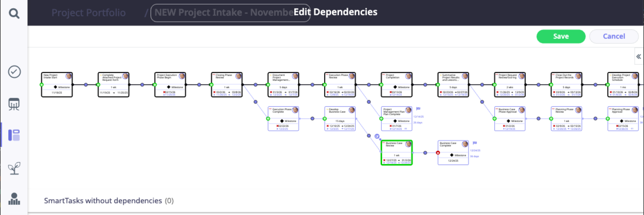Screen dimensions: 644x215
Task: Open the people chart sidebar icon
Action: coord(14,199)
